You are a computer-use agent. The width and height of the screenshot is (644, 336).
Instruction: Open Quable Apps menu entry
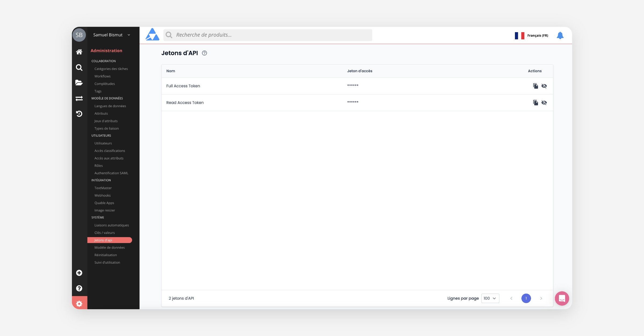tap(104, 203)
